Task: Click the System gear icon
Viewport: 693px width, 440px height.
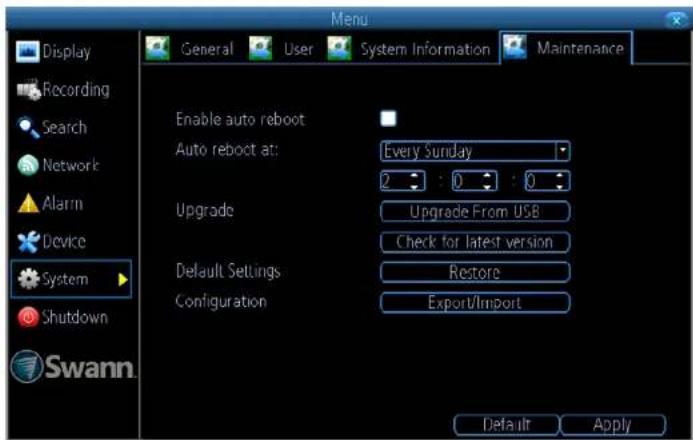Action: click(x=29, y=279)
